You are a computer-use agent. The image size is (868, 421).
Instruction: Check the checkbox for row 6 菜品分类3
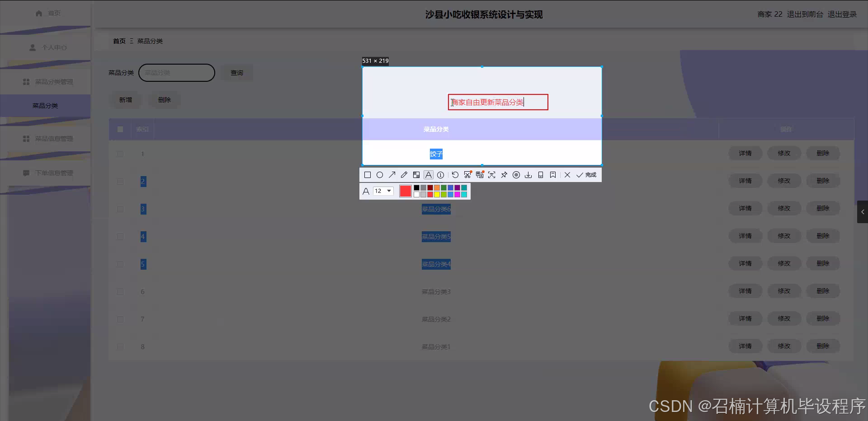point(120,292)
